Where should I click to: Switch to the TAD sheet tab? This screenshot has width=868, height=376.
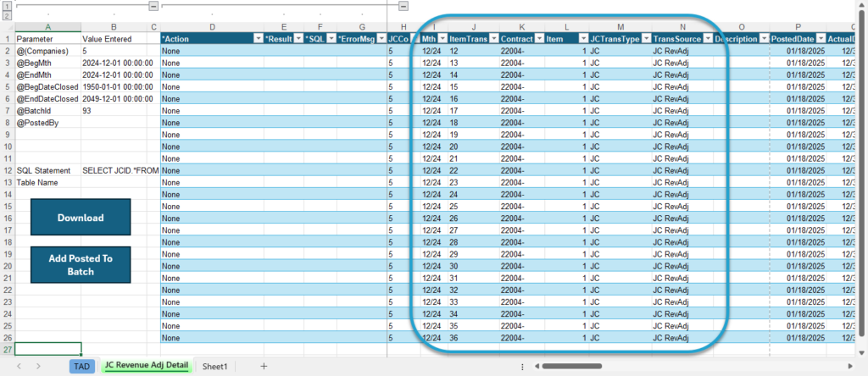pyautogui.click(x=82, y=366)
